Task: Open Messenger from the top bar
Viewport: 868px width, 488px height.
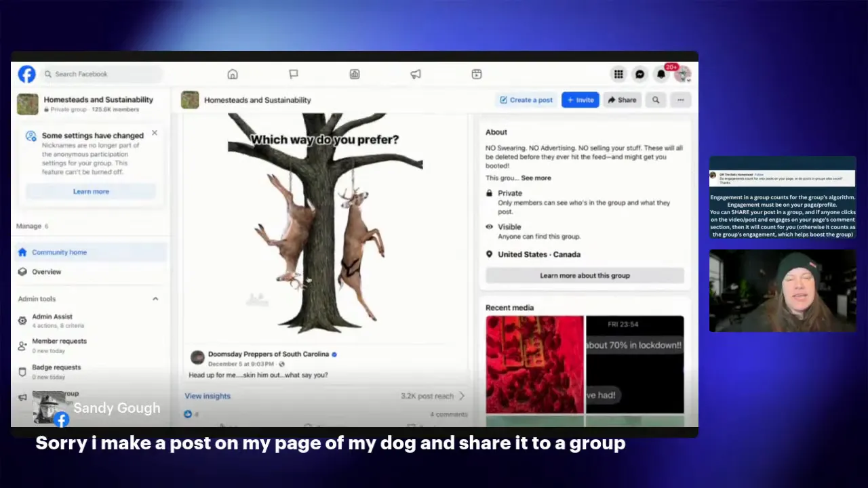Action: pos(639,74)
